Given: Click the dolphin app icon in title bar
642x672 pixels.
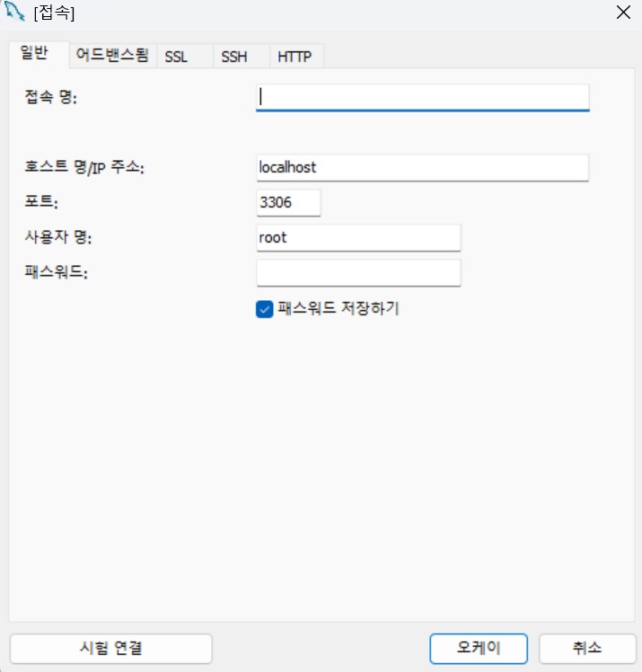Looking at the screenshot, I should pyautogui.click(x=15, y=11).
